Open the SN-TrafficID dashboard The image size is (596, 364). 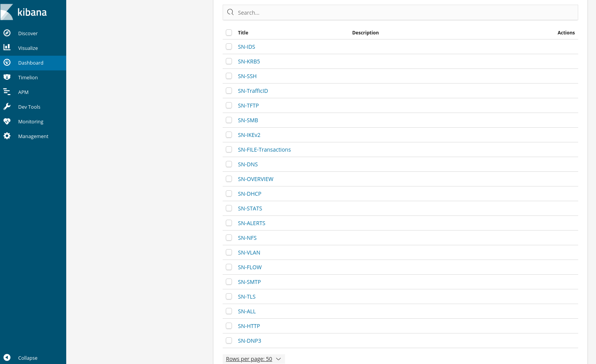[x=253, y=91]
